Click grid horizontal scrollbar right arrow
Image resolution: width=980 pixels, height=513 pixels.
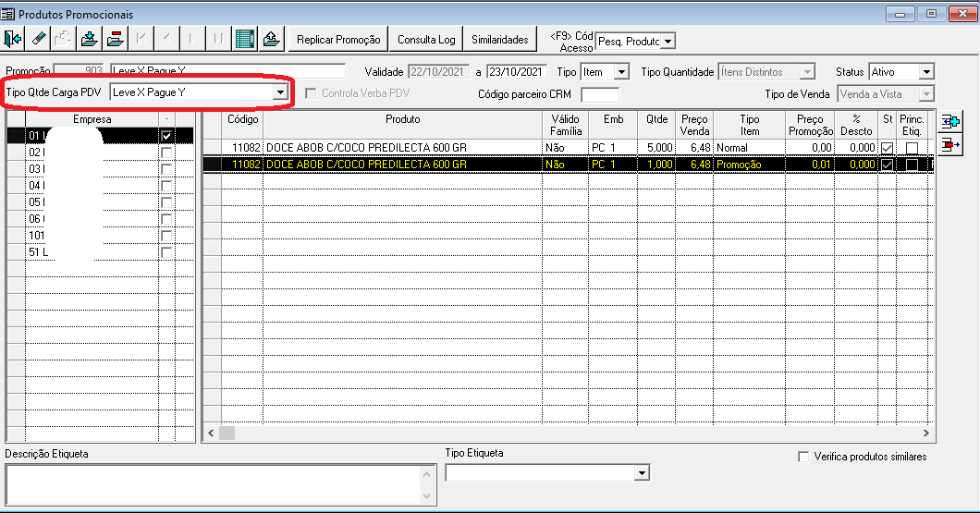pos(925,433)
